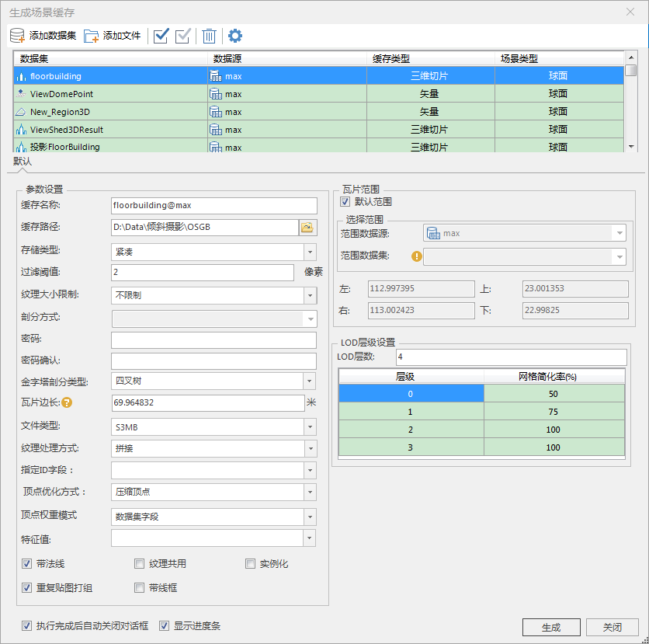Select the 默认 tab
Image resolution: width=649 pixels, height=644 pixels.
[x=23, y=162]
